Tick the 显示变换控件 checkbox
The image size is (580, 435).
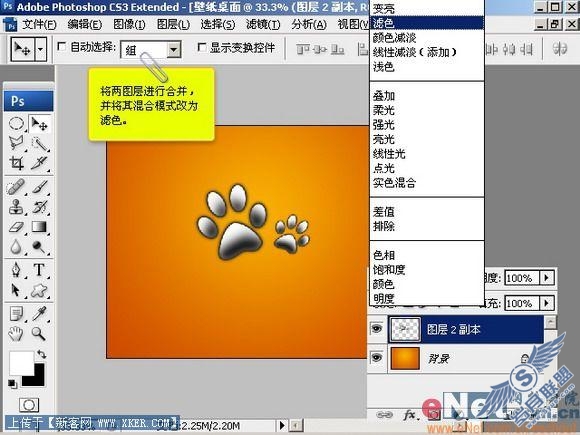[x=202, y=47]
